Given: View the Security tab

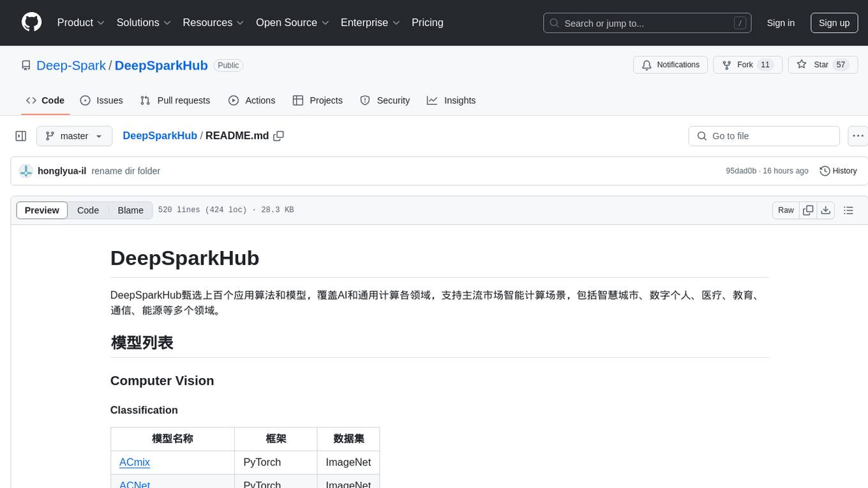Looking at the screenshot, I should pyautogui.click(x=385, y=100).
